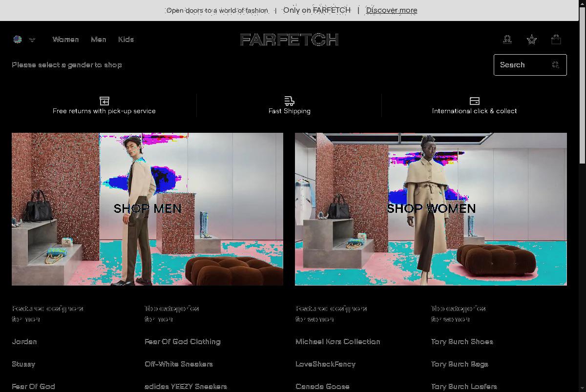Click Featured designers for women heading
Image resolution: width=586 pixels, height=392 pixels.
[331, 314]
